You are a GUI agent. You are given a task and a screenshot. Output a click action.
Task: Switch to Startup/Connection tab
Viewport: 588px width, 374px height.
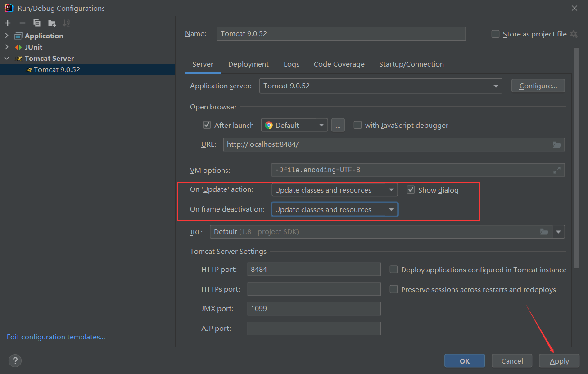tap(412, 64)
